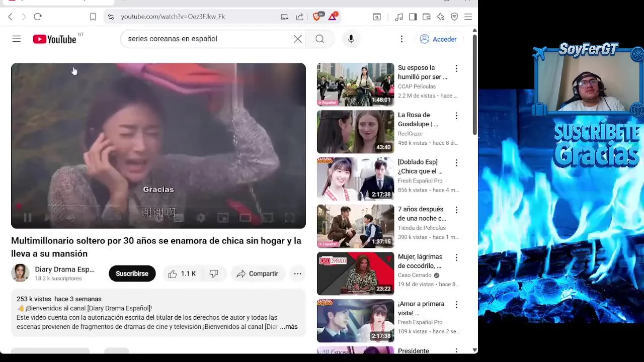Open '7 años después de una noche' title

coord(422,214)
